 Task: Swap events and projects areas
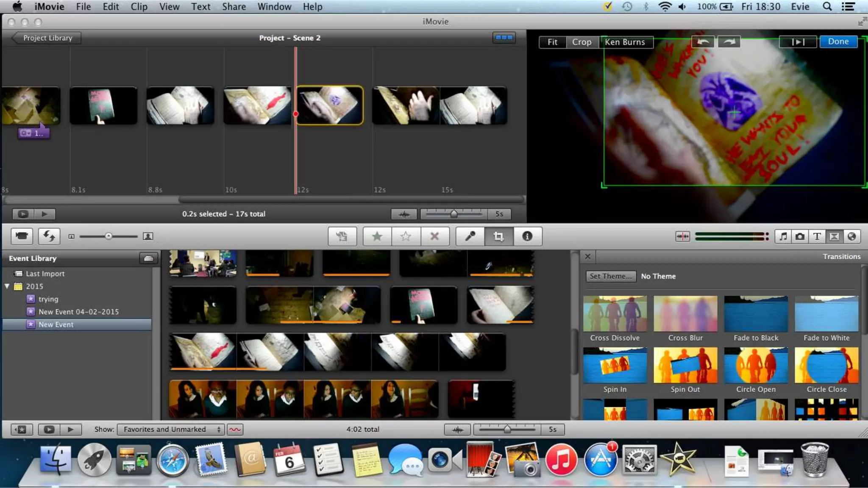click(49, 236)
